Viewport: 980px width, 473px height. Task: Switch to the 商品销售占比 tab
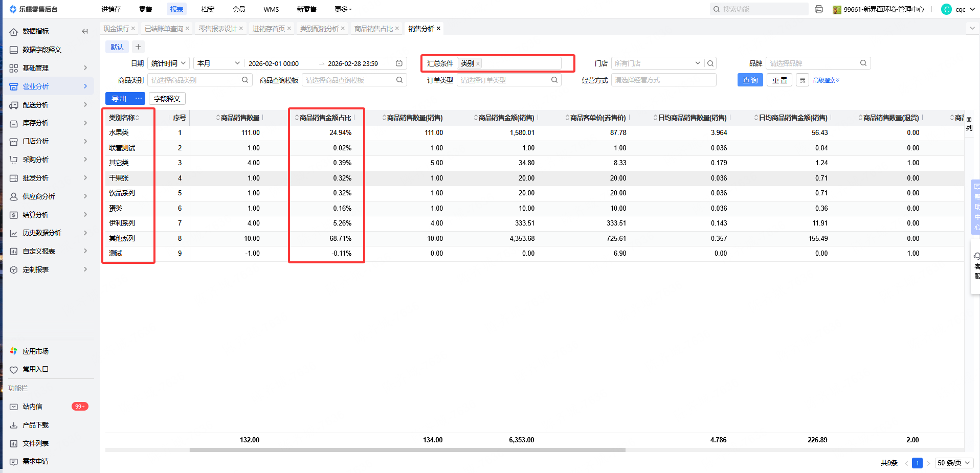click(x=373, y=29)
